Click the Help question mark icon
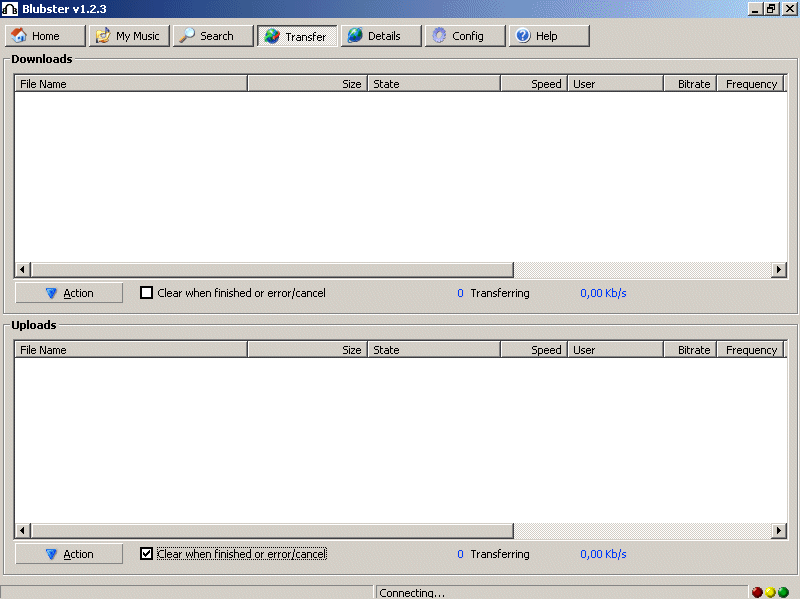Viewport: 800px width, 600px height. pos(523,36)
